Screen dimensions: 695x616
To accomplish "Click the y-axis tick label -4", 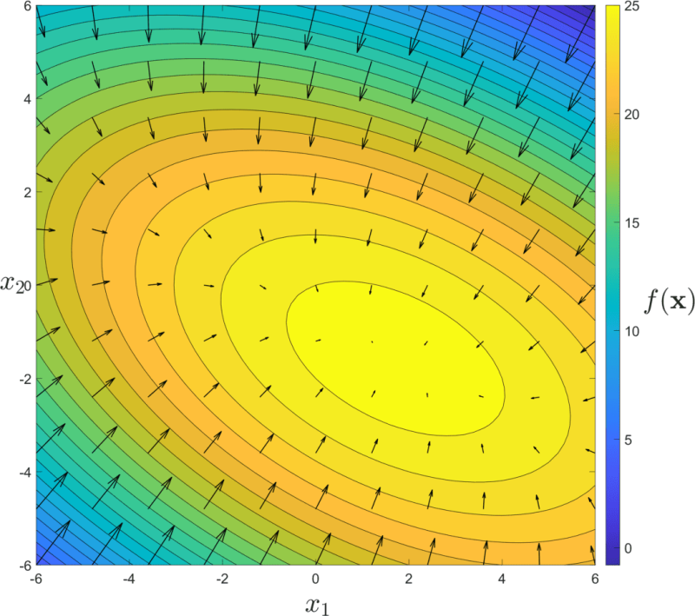I will point(25,473).
